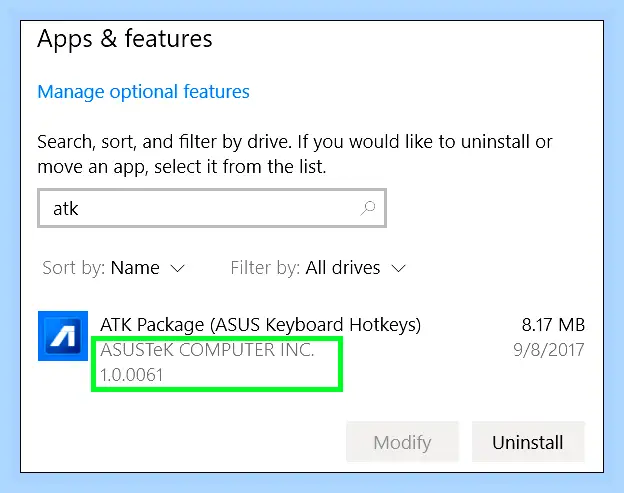Click the Apps & features heading
The width and height of the screenshot is (624, 493).
click(125, 39)
